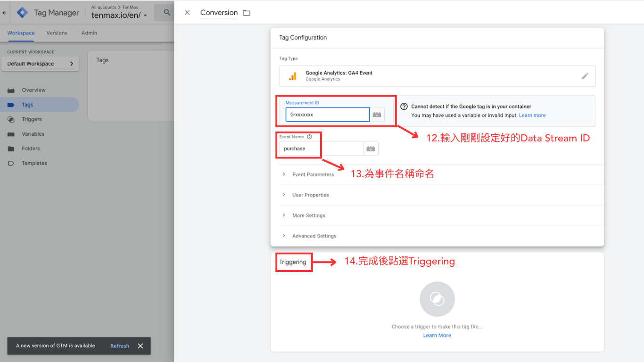Screen dimensions: 644x362
Task: Click the Tag Manager logo
Action: coord(22,13)
